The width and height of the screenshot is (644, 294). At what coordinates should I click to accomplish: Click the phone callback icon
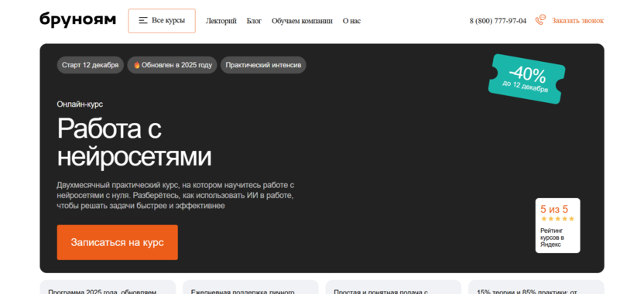click(x=540, y=20)
